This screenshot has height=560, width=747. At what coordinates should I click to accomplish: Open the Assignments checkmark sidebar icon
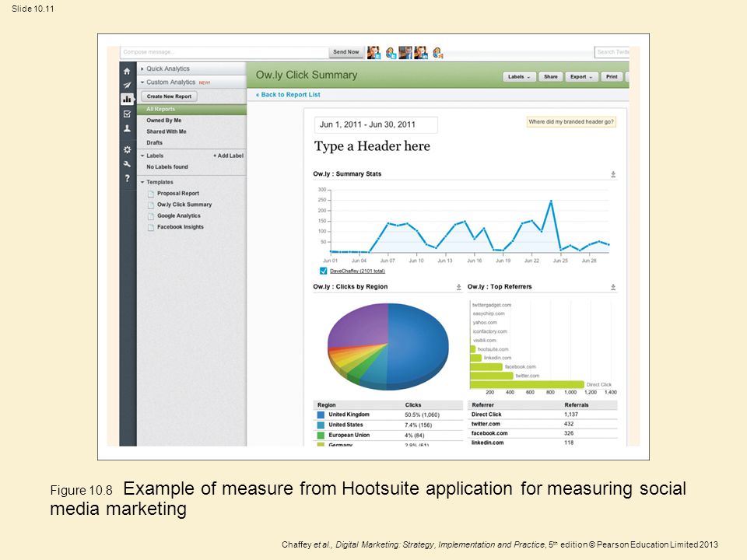(x=127, y=114)
